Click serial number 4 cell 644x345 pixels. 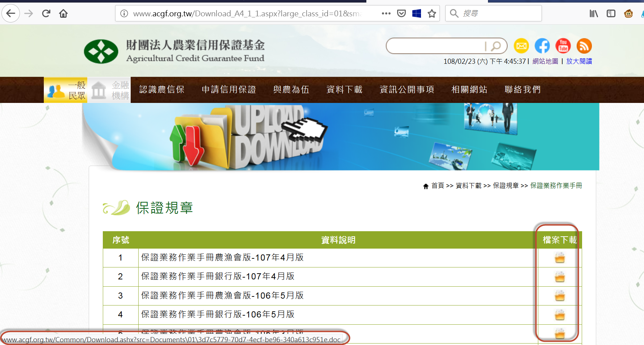pyautogui.click(x=120, y=315)
